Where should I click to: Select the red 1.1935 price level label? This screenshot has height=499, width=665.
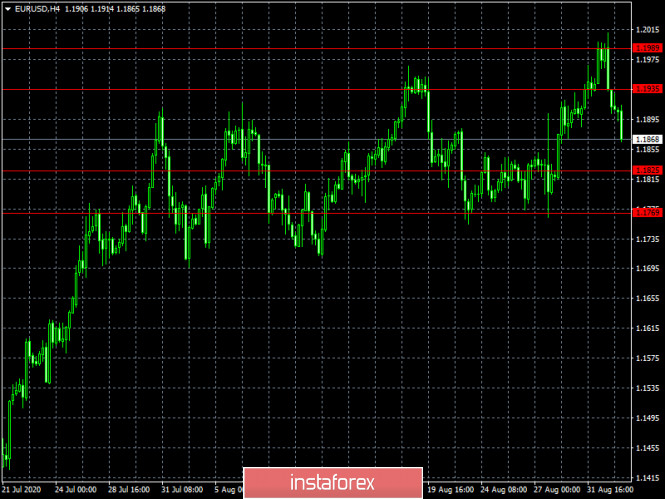(649, 89)
